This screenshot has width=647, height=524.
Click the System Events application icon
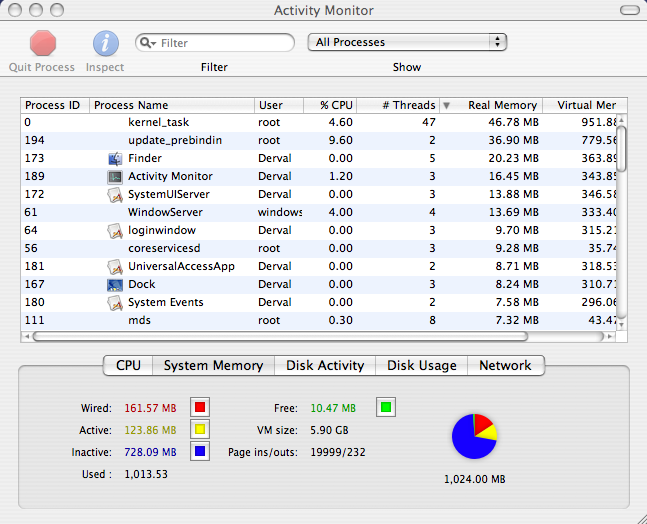pos(115,302)
